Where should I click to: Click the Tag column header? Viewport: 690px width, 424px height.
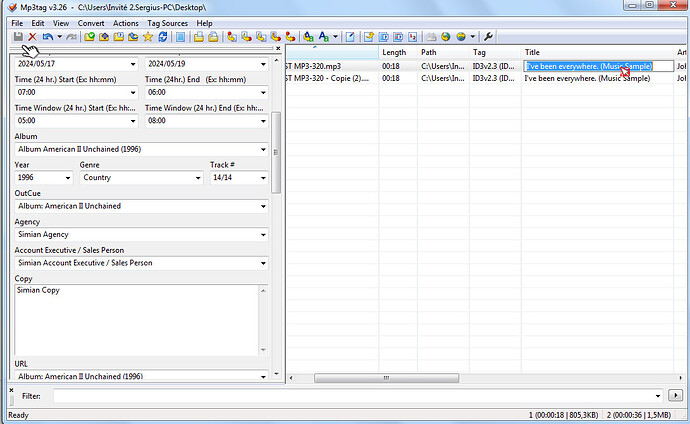pos(495,52)
